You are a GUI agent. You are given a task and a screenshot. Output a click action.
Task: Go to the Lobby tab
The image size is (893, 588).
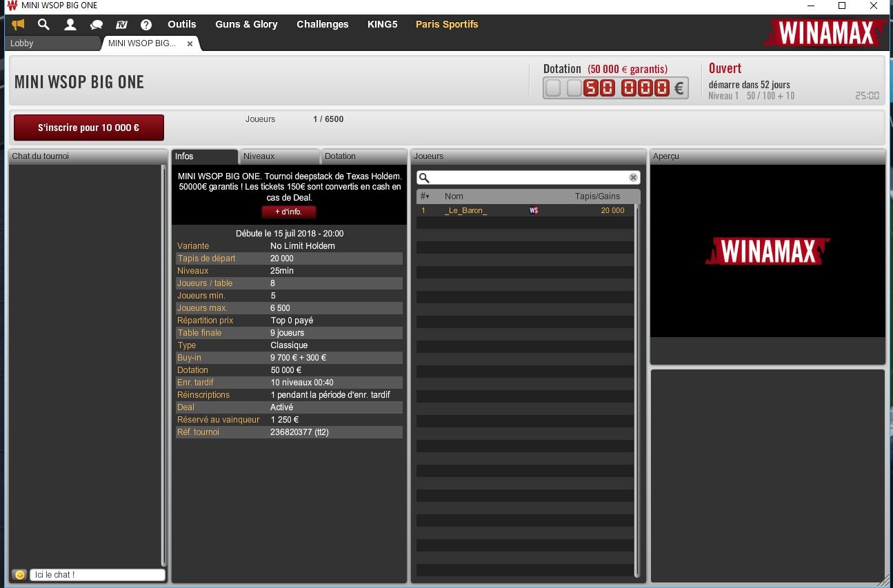[52, 43]
